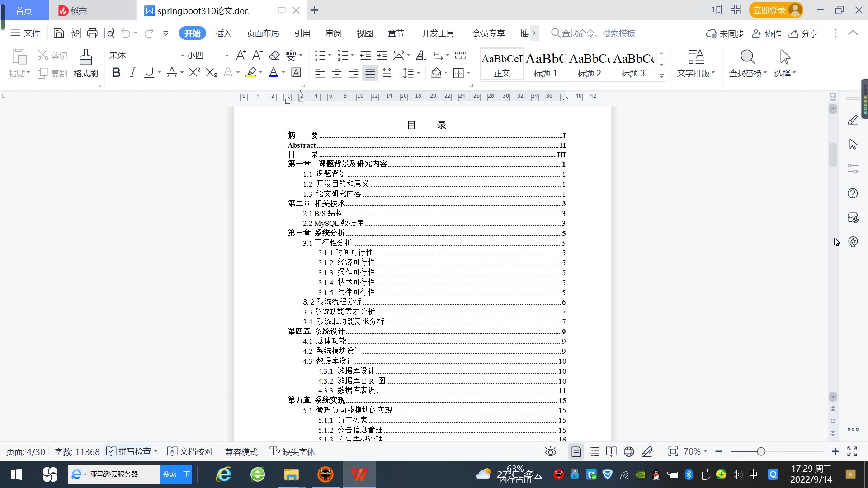Toggle Spell Check (拼写检查) in status bar

click(x=129, y=451)
